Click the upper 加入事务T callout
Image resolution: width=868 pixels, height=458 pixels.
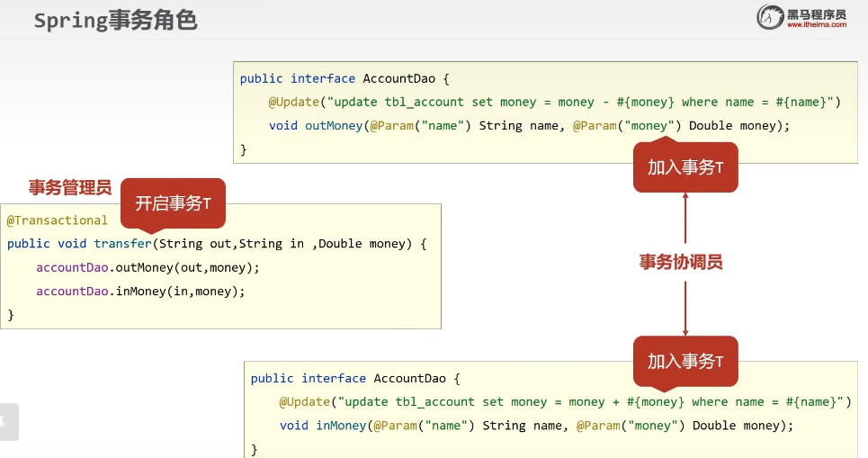click(685, 166)
